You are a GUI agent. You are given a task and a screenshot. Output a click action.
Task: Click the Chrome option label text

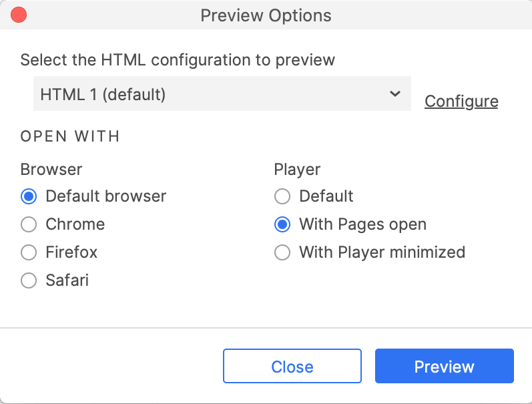pos(75,224)
